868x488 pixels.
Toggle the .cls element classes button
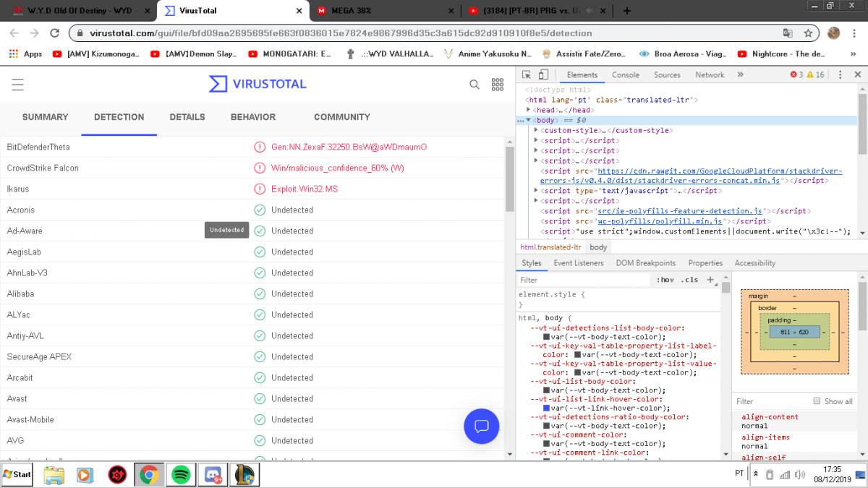coord(690,280)
